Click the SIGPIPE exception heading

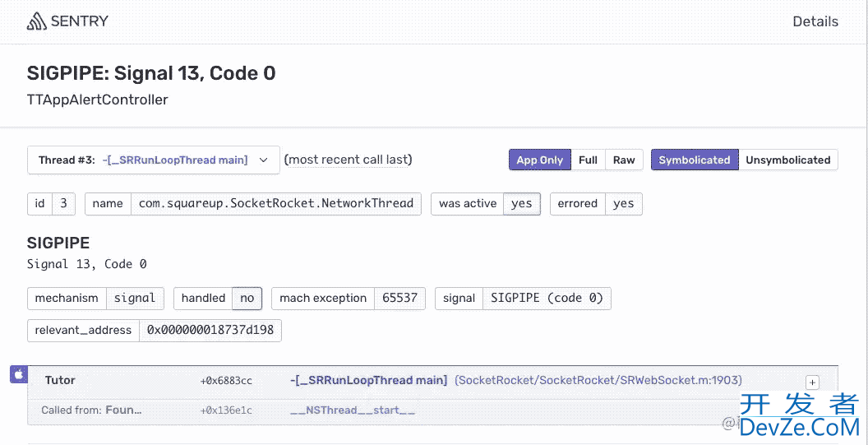click(x=58, y=243)
